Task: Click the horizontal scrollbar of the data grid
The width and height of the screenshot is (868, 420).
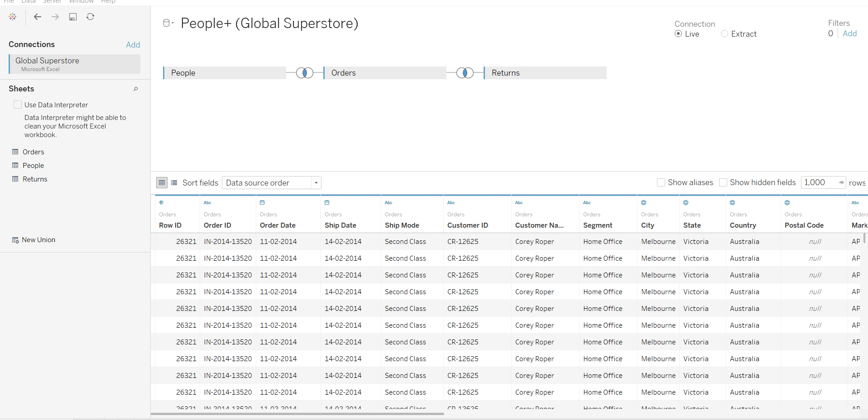Action: click(x=297, y=414)
